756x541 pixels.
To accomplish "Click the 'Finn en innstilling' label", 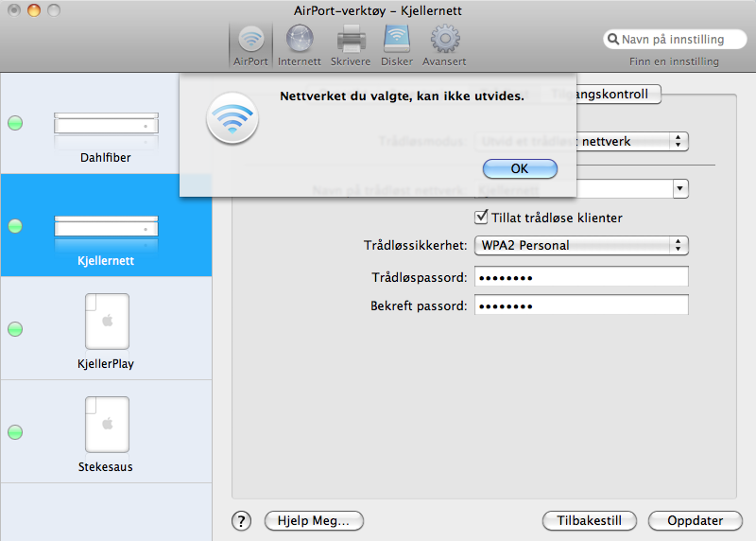I will (x=674, y=61).
